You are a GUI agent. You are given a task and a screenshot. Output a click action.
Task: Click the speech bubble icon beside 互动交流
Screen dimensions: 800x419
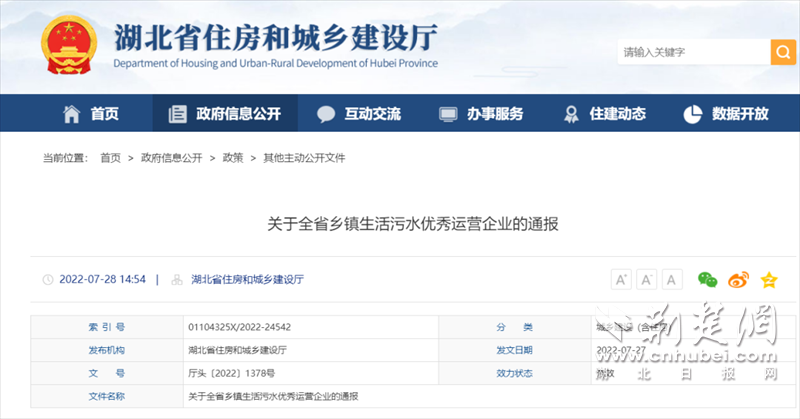(x=326, y=114)
